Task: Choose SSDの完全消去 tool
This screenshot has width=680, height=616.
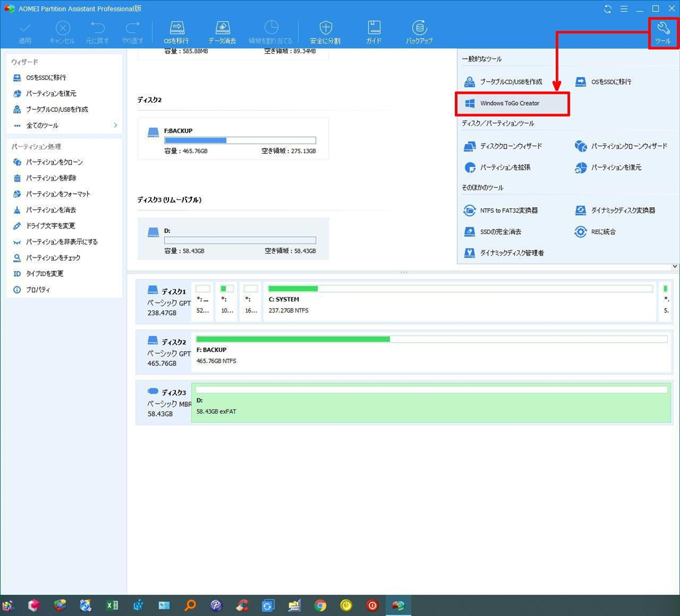Action: 500,232
